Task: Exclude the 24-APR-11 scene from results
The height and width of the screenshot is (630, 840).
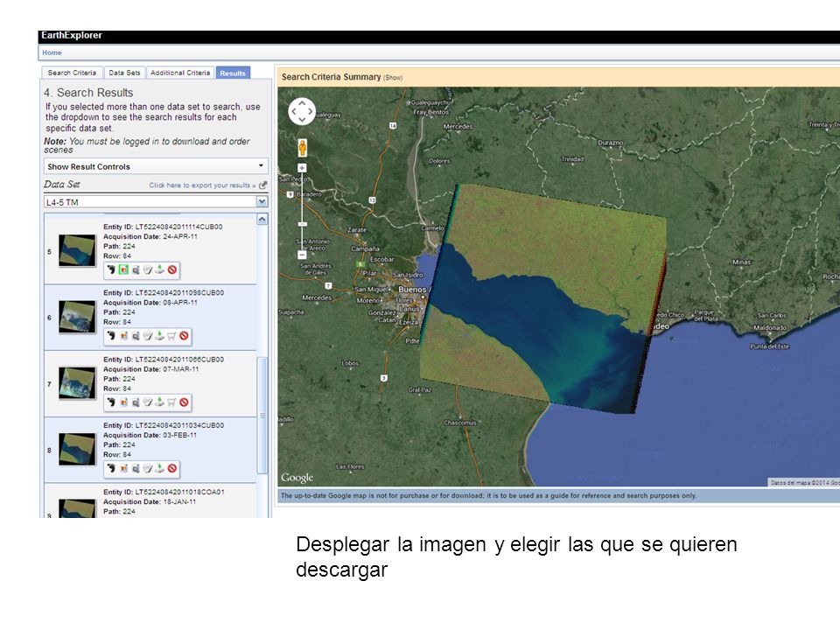Action: (x=172, y=270)
